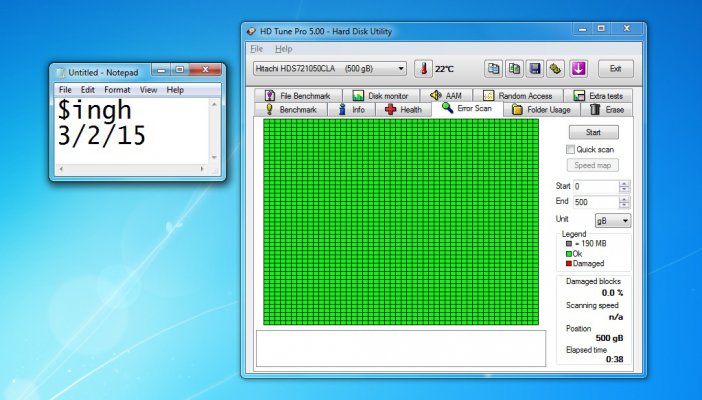This screenshot has width=702, height=400.
Task: Switch to the Erase tab
Action: (607, 109)
